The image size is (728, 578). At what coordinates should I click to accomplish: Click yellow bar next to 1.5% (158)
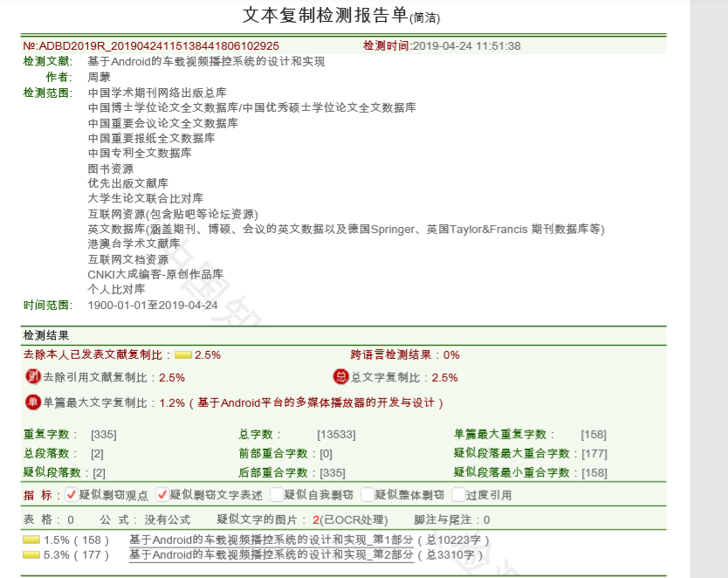(x=31, y=540)
